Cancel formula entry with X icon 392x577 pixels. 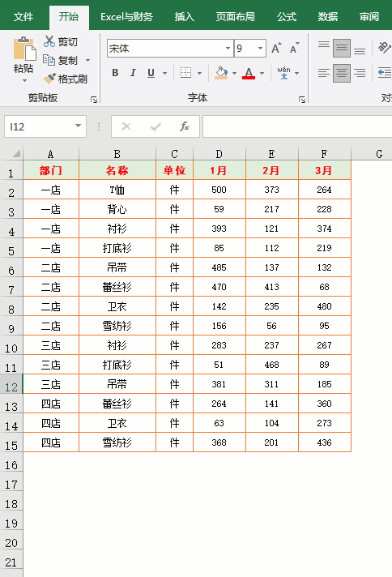click(x=126, y=126)
